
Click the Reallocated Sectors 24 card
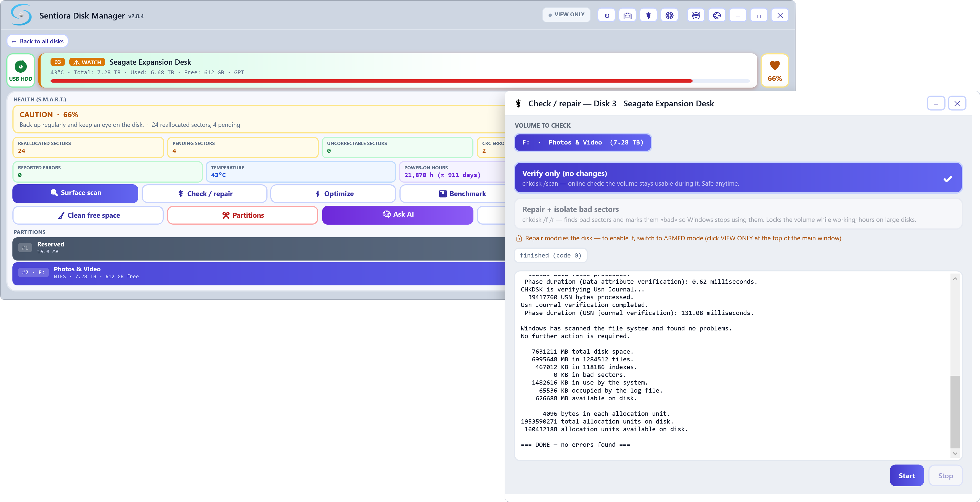tap(88, 148)
